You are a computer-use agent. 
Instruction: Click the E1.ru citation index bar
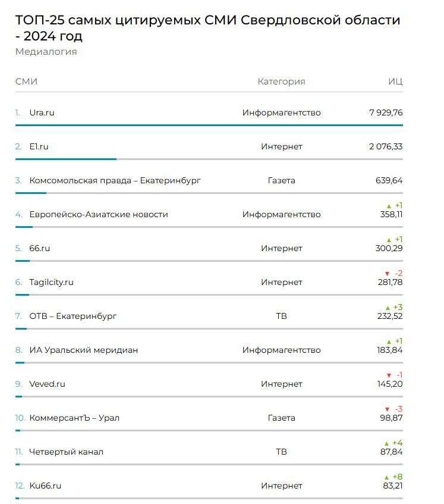66,159
